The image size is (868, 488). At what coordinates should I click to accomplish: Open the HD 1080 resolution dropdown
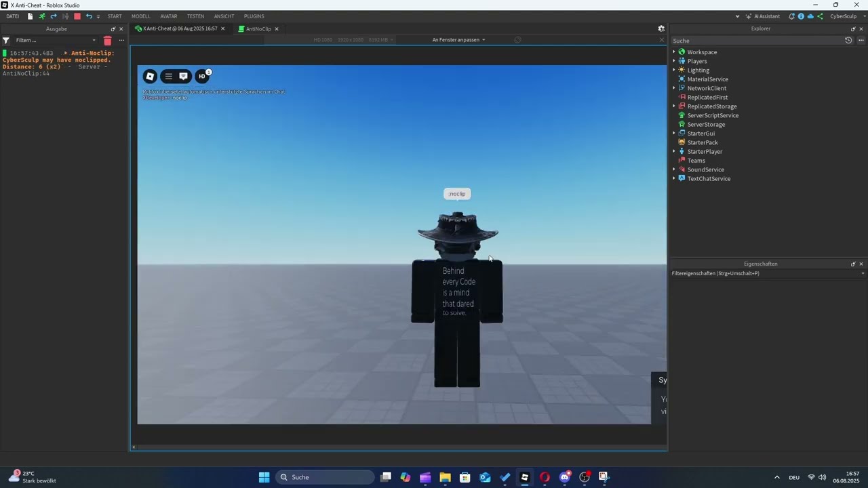point(354,40)
